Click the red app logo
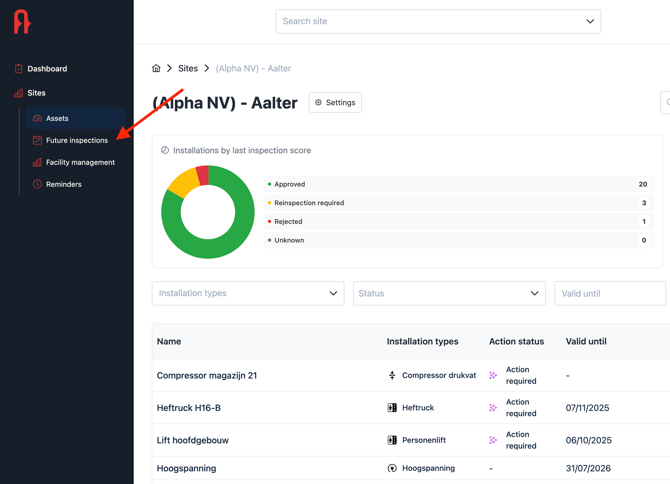Screen dimensions: 670x484 click(22, 22)
